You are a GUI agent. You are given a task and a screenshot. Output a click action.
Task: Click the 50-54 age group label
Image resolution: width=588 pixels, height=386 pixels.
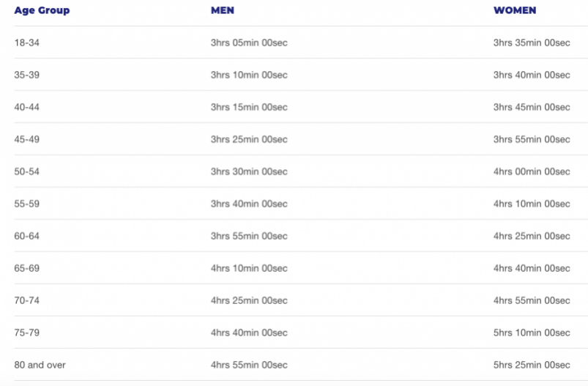coord(26,171)
